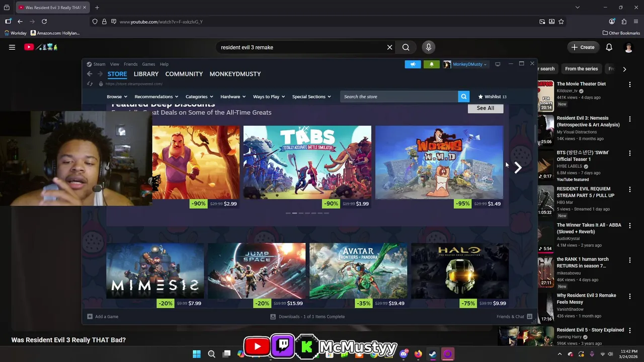The height and width of the screenshot is (362, 644).
Task: Click the Steam forward arrow
Action: tap(99, 74)
